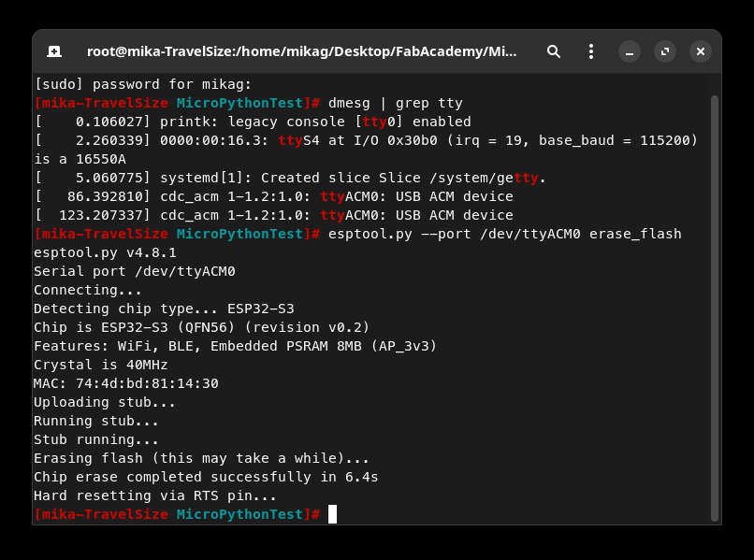Restore the terminal window size
Viewport: 754px width, 560px height.
(x=665, y=51)
